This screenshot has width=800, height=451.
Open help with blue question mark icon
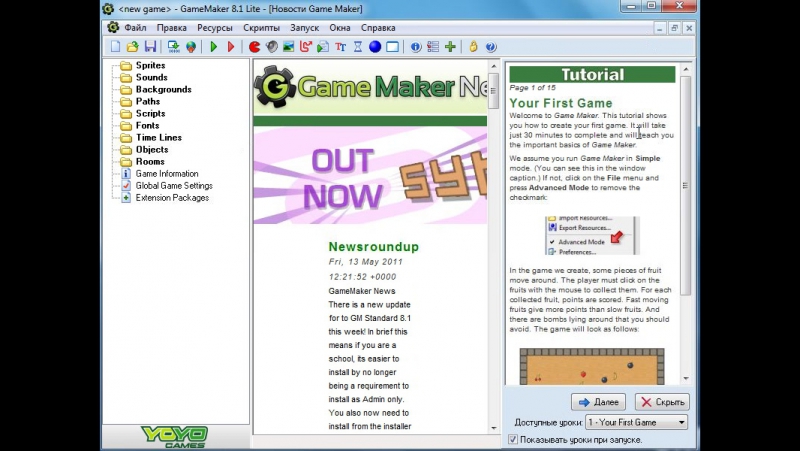pos(491,47)
